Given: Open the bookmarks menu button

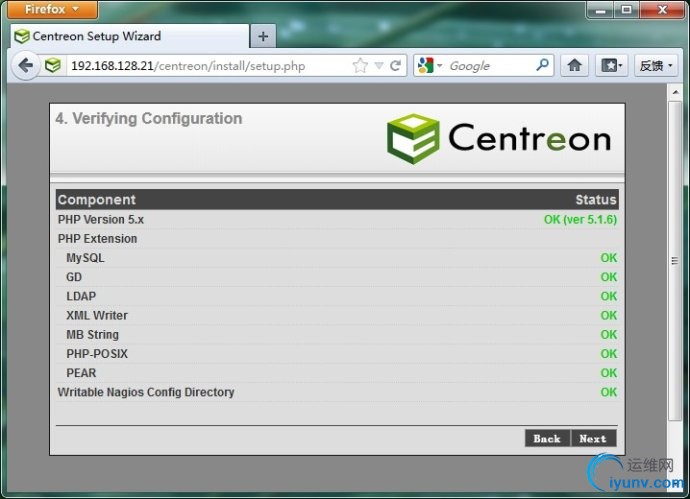Looking at the screenshot, I should click(x=611, y=66).
